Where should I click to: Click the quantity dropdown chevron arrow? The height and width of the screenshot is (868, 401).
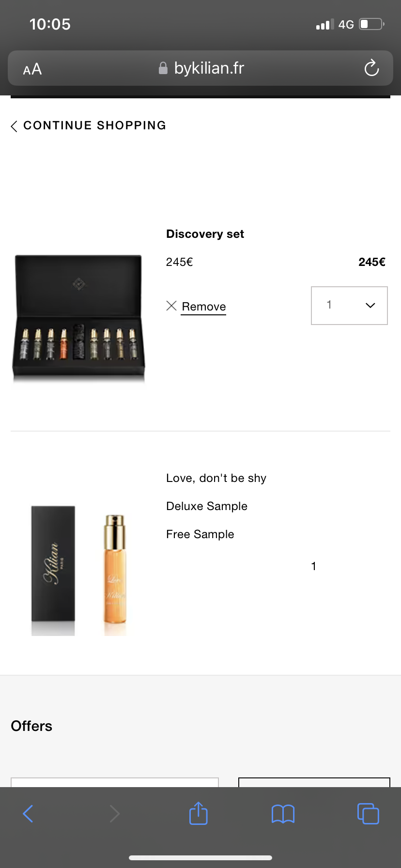click(x=370, y=305)
